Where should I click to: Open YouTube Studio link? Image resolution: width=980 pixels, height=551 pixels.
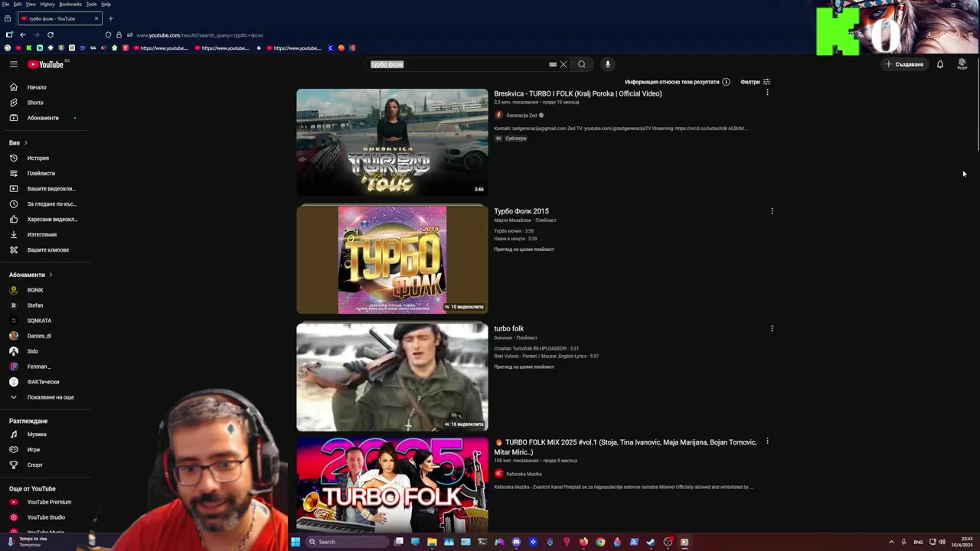(x=46, y=517)
